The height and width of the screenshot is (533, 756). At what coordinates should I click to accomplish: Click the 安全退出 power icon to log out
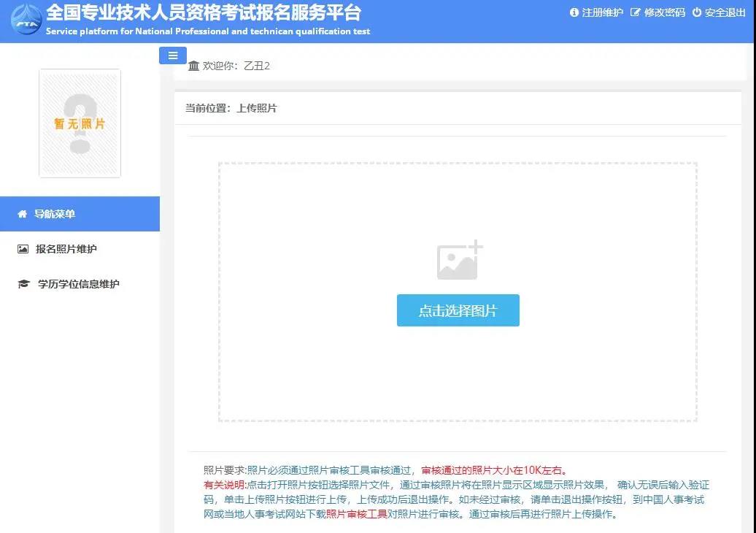coord(696,12)
